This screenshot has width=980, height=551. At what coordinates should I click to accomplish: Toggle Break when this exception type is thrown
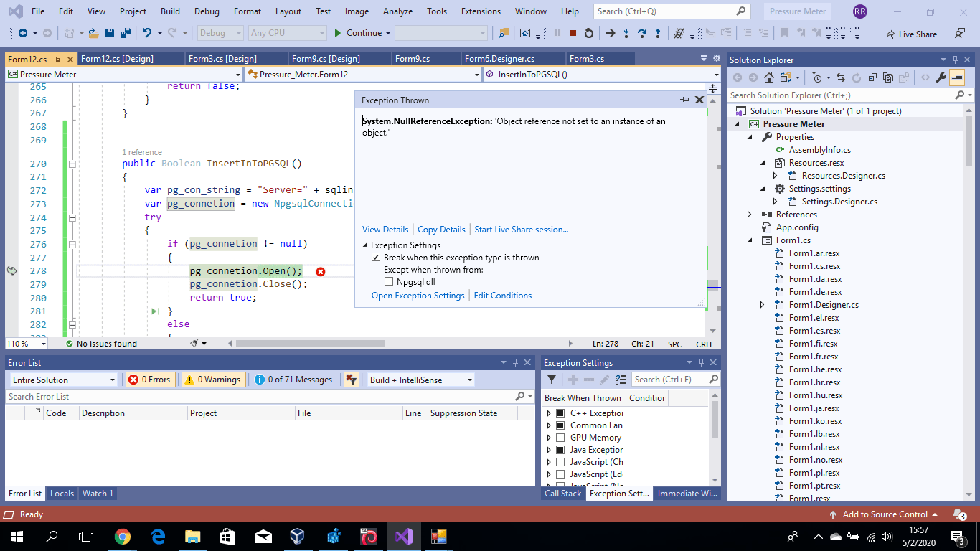click(376, 258)
